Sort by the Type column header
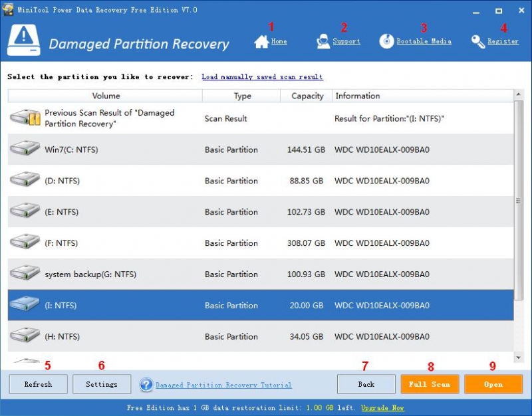This screenshot has width=532, height=416. click(x=241, y=96)
